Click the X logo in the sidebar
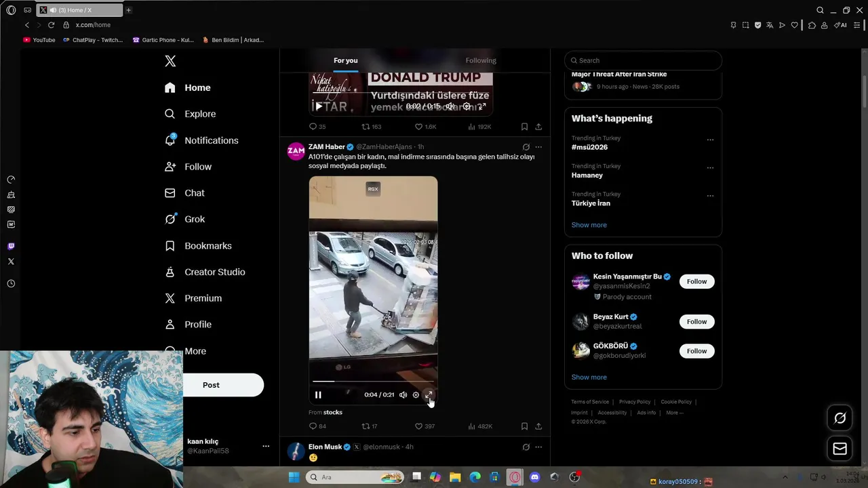 pyautogui.click(x=170, y=61)
